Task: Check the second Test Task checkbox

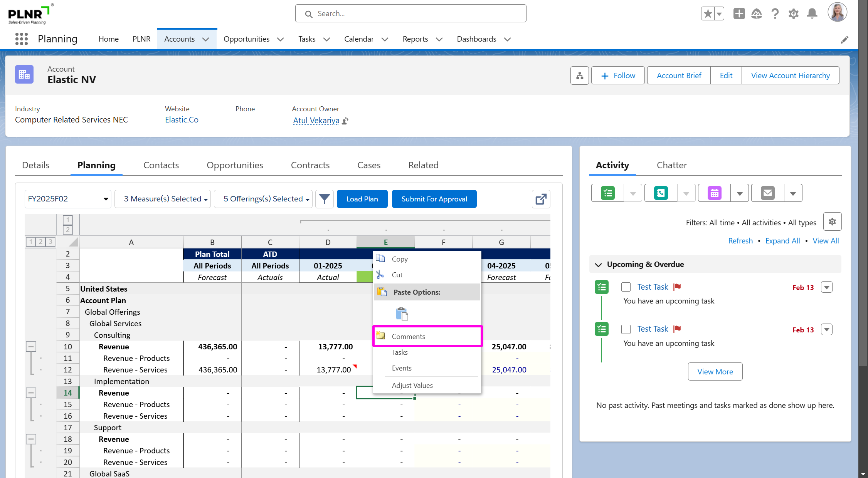Action: click(x=626, y=329)
